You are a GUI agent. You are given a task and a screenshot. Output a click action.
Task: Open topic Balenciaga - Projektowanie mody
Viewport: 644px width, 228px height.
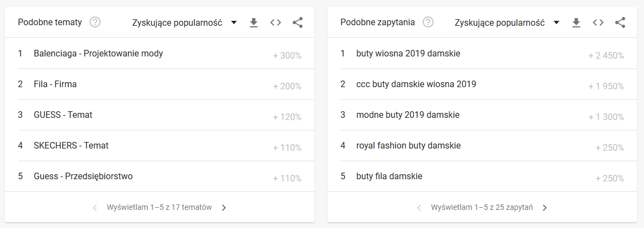click(160, 54)
